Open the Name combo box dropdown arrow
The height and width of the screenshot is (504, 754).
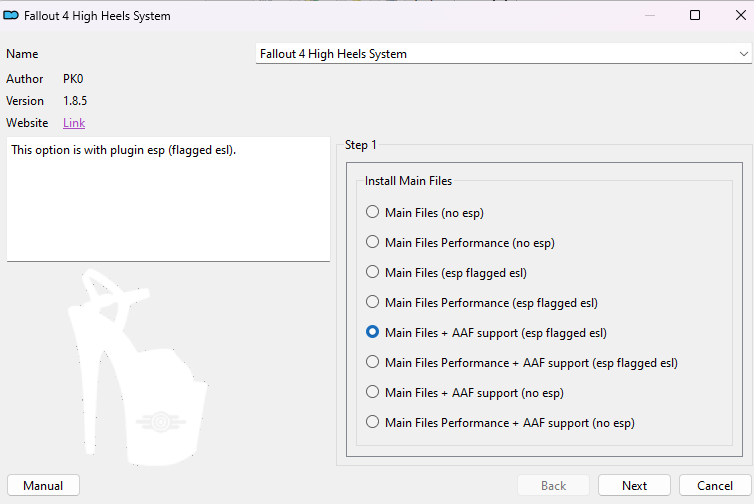pyautogui.click(x=743, y=54)
